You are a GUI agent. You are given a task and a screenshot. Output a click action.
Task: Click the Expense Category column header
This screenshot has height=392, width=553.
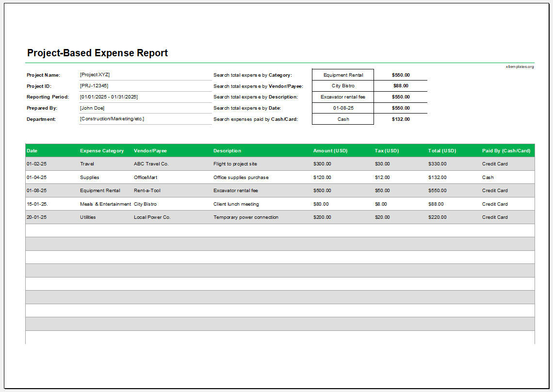pos(102,150)
